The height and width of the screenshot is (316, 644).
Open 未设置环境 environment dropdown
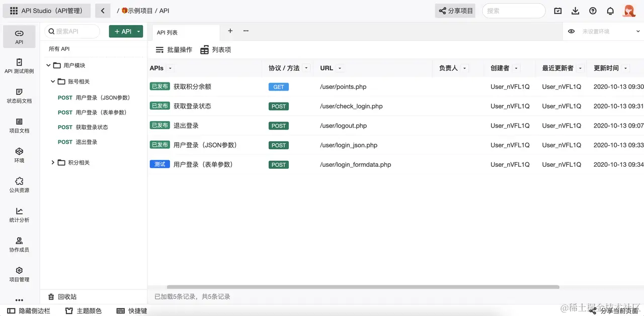(611, 31)
